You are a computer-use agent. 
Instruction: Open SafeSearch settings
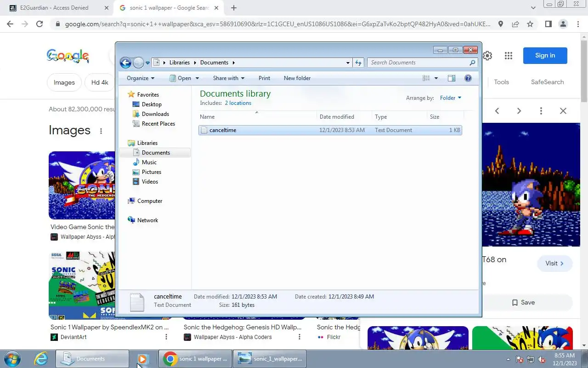(x=547, y=82)
